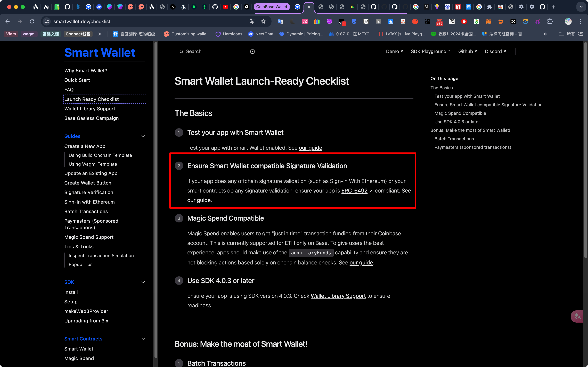Open the Demo link in top navigation

395,52
